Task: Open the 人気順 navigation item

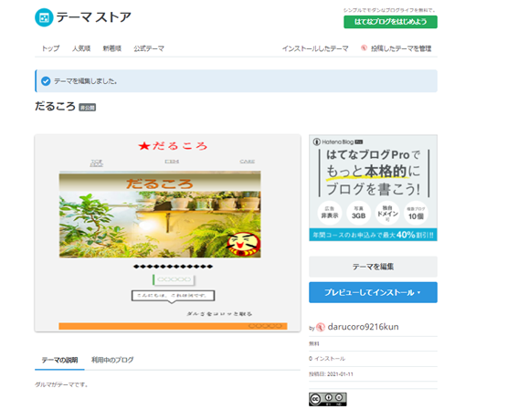Action: (x=81, y=48)
